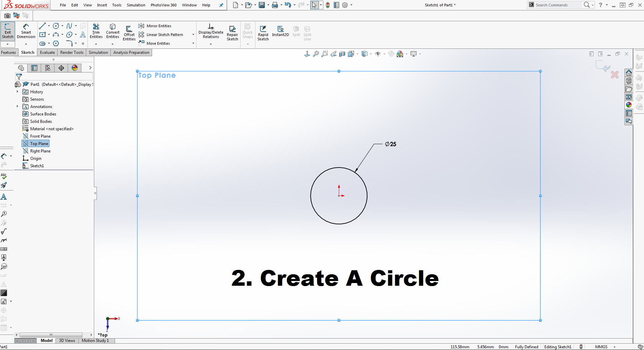Toggle Hide/Show Items eye icon
Image resolution: width=644 pixels, height=350 pixels.
[378, 54]
